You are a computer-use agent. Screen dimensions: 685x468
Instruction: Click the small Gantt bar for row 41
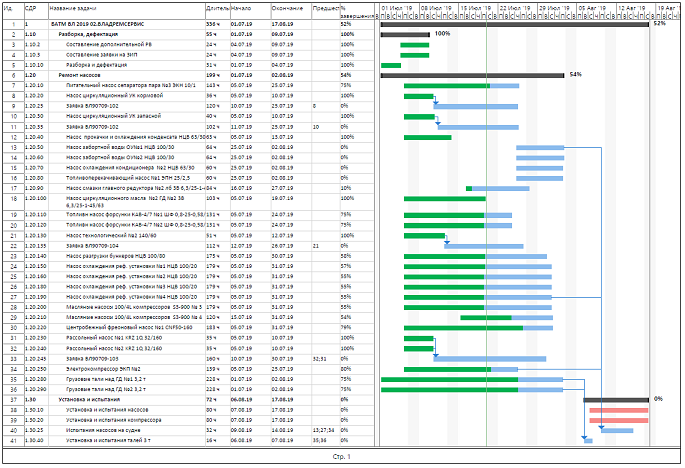click(588, 441)
